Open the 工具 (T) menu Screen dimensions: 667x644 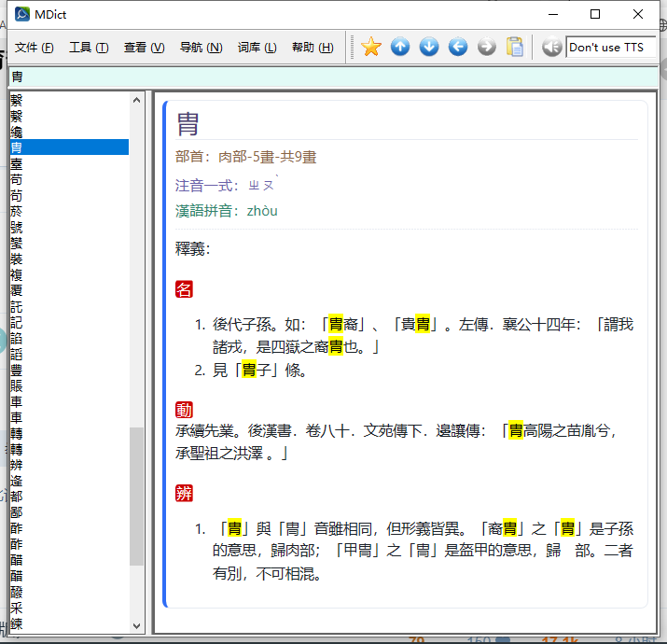click(89, 48)
